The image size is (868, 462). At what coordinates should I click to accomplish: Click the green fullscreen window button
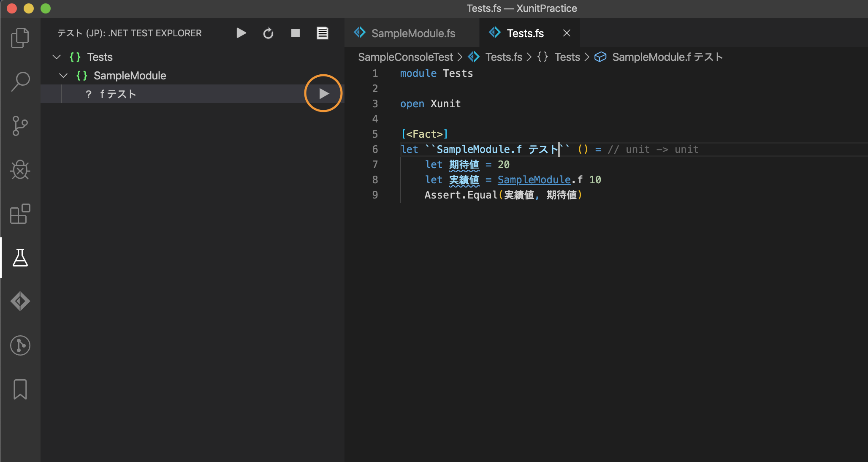46,8
